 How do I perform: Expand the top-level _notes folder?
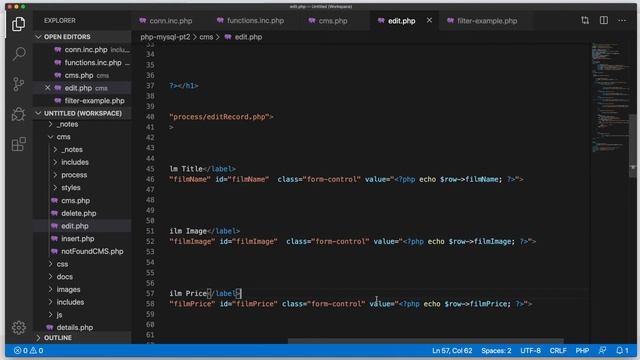coord(67,124)
